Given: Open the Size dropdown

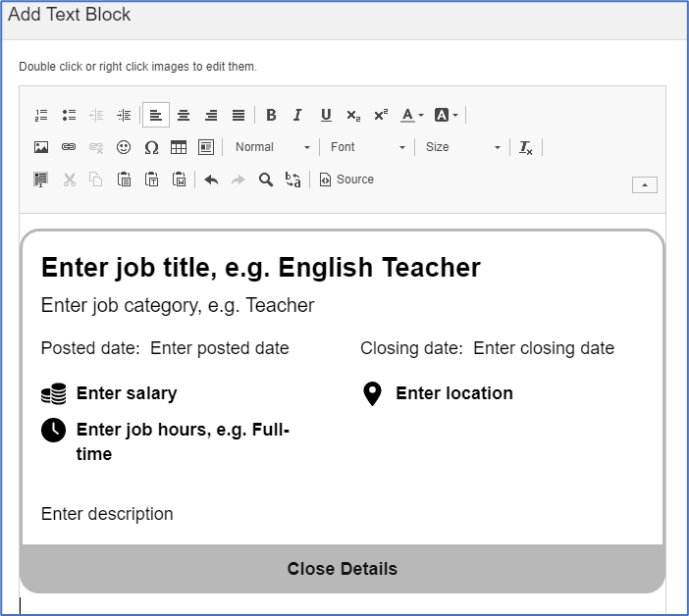Looking at the screenshot, I should click(x=462, y=147).
